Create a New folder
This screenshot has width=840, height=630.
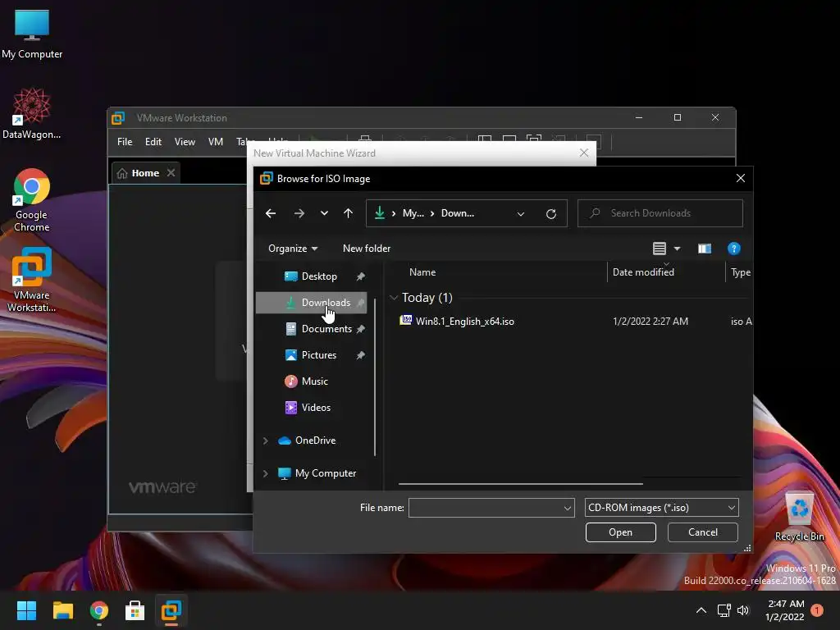(367, 249)
